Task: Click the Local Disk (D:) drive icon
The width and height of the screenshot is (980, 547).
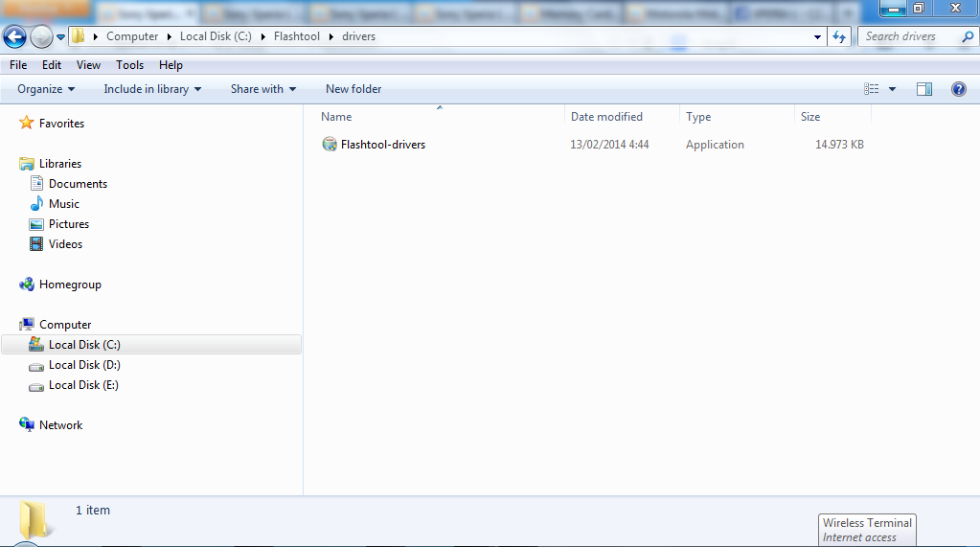Action: [x=36, y=366]
